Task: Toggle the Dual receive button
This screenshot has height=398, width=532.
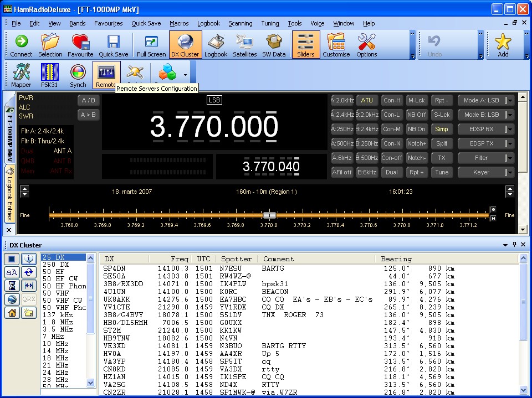Action: pyautogui.click(x=392, y=172)
